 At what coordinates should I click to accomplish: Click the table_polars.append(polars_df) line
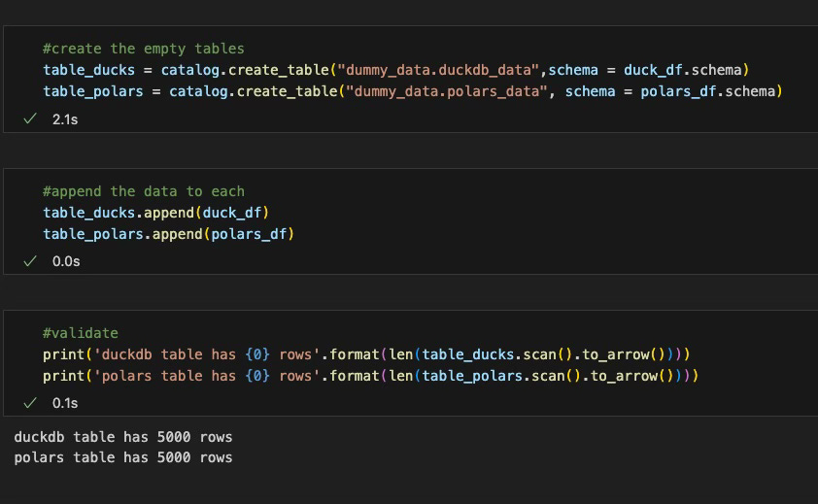click(x=168, y=234)
